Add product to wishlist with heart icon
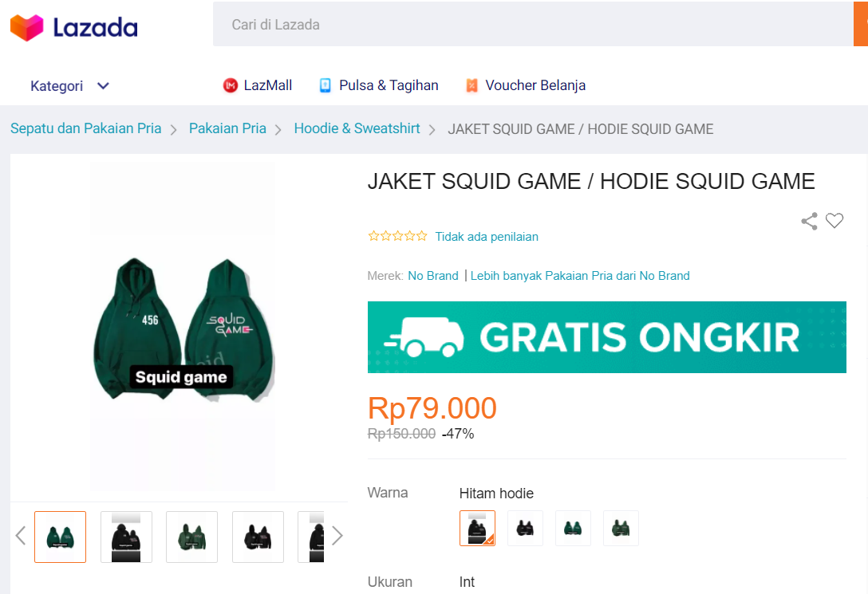The image size is (868, 594). point(834,221)
